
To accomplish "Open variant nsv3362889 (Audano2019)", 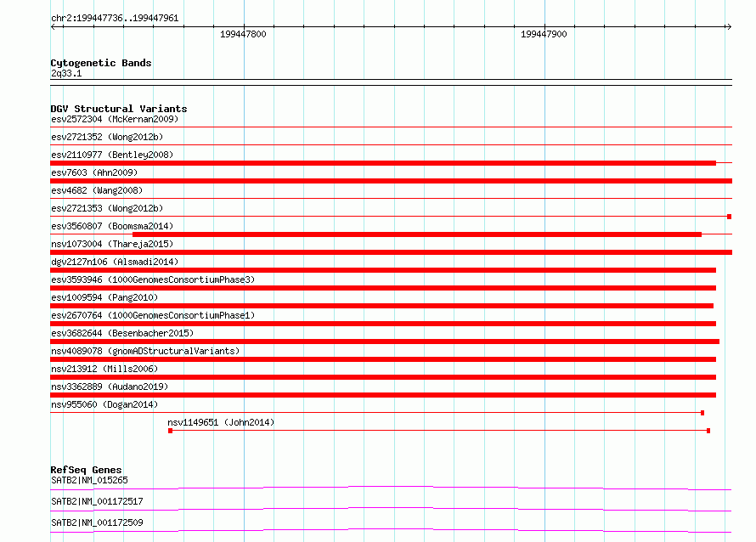I will tap(110, 387).
